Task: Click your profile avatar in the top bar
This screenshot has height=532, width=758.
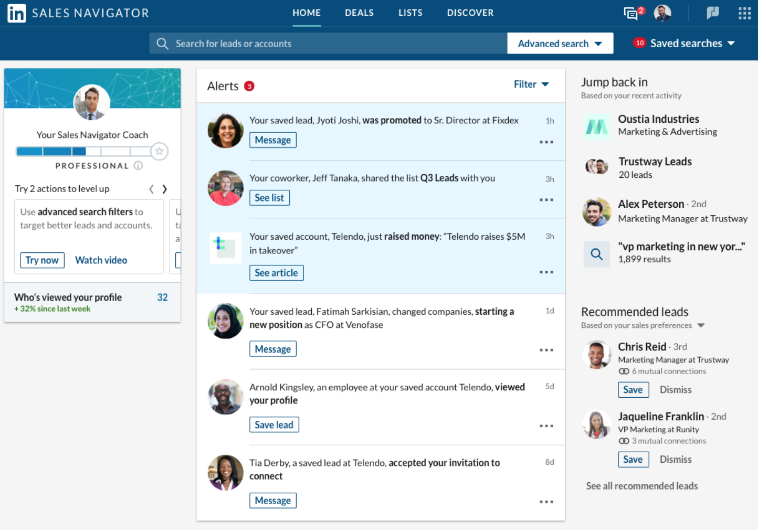Action: [x=662, y=13]
